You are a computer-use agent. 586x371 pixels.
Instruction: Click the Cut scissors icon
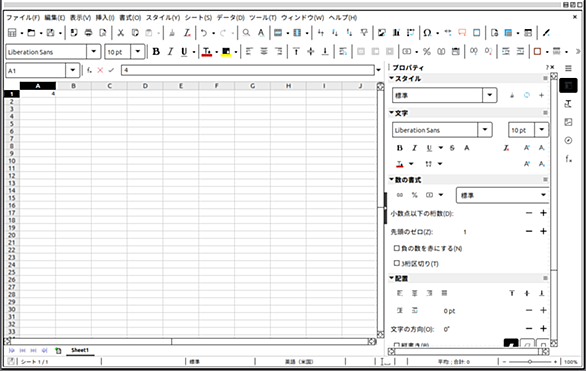tap(120, 33)
